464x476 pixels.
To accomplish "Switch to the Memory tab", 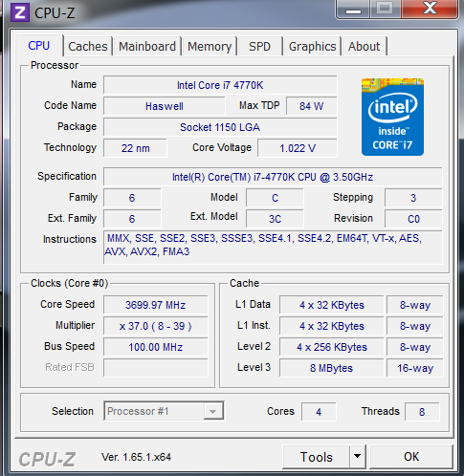I will (210, 47).
